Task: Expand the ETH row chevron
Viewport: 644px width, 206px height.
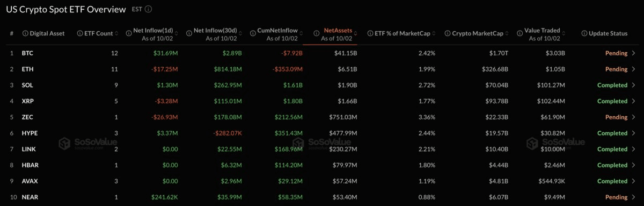Action: (633, 69)
